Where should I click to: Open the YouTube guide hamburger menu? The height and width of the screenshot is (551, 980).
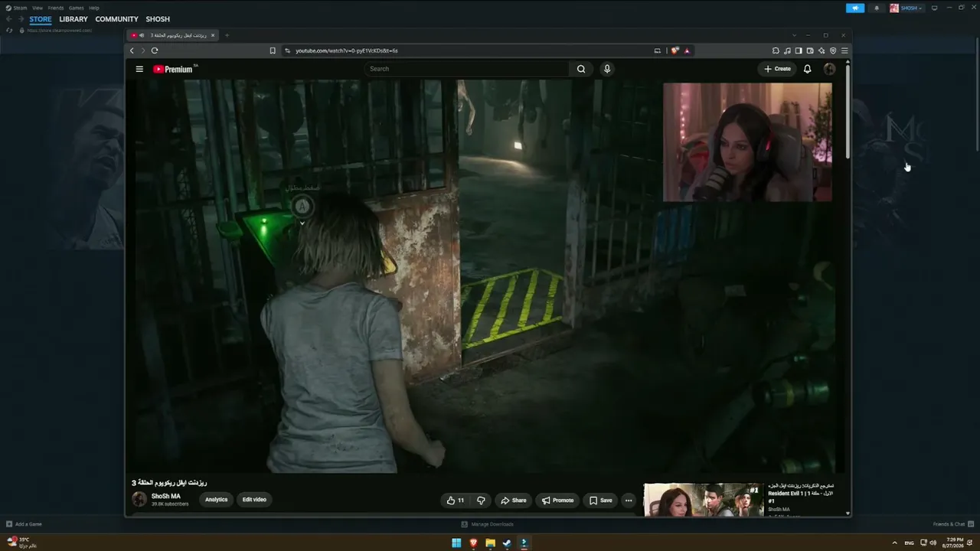pyautogui.click(x=139, y=69)
